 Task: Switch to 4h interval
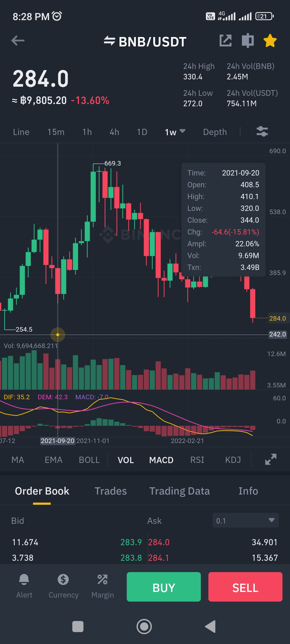[114, 132]
